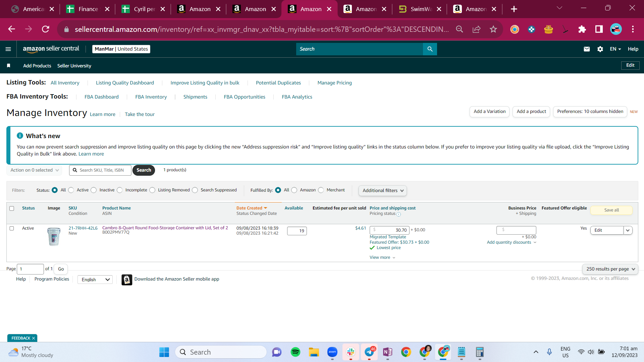Viewport: 644px width, 362px height.
Task: Click the search magnifier button in header
Action: [430, 49]
